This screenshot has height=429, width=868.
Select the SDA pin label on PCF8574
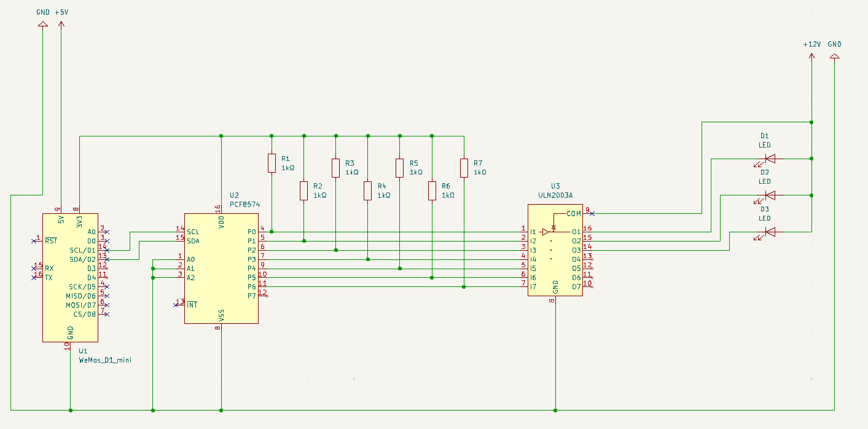pyautogui.click(x=193, y=241)
